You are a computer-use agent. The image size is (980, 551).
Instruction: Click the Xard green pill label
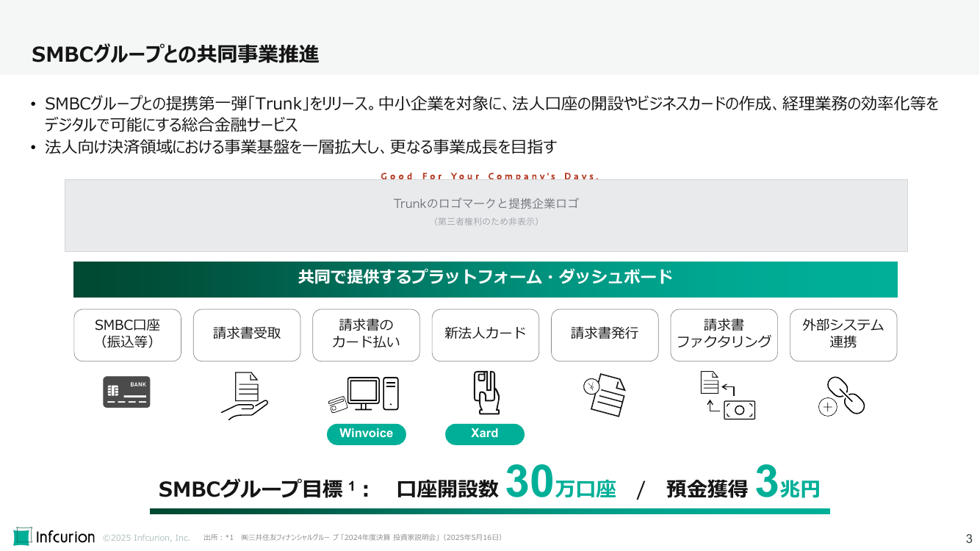coord(485,433)
